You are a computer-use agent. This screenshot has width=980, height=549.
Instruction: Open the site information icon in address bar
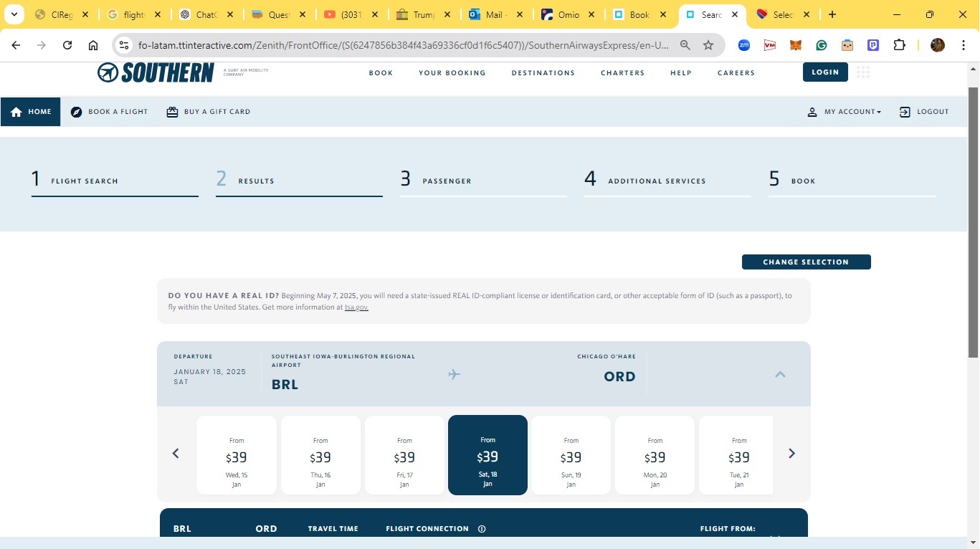tap(124, 45)
